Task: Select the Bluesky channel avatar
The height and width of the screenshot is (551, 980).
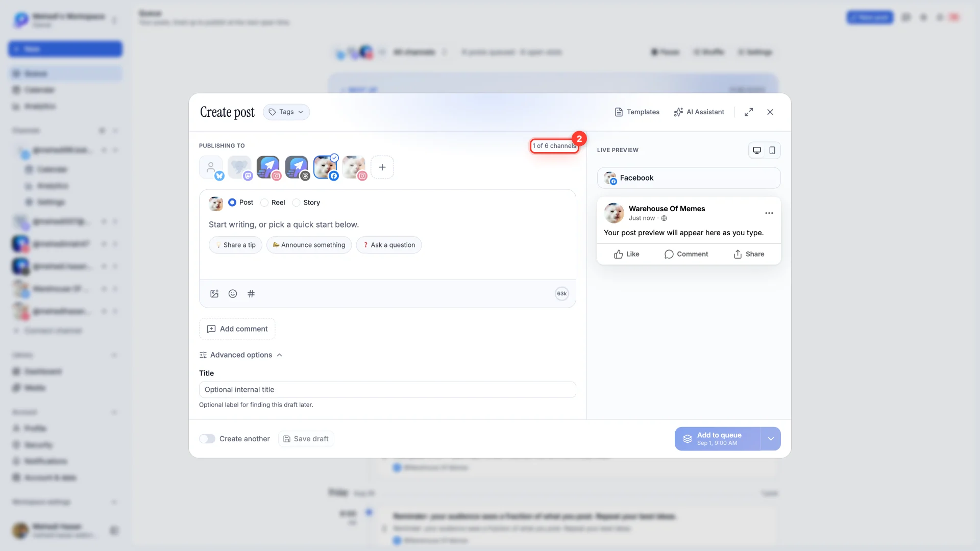Action: [211, 167]
